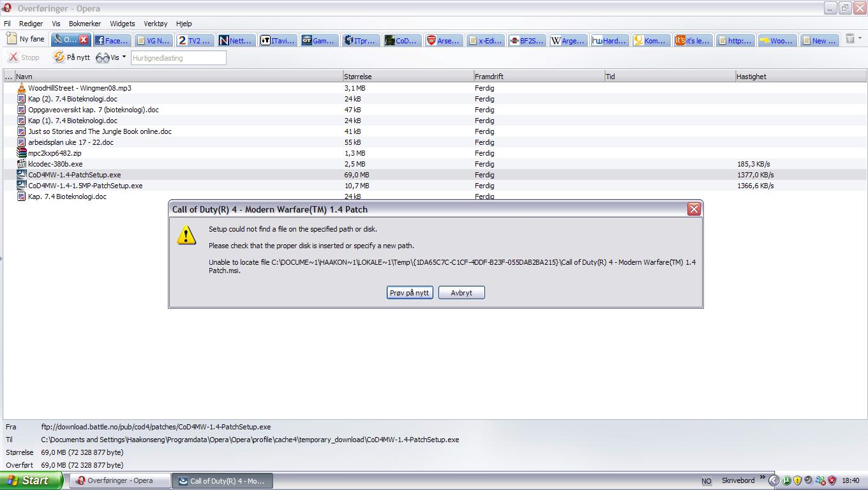The width and height of the screenshot is (868, 490).
Task: Sort transfers by the Framdrift column
Action: click(x=539, y=77)
